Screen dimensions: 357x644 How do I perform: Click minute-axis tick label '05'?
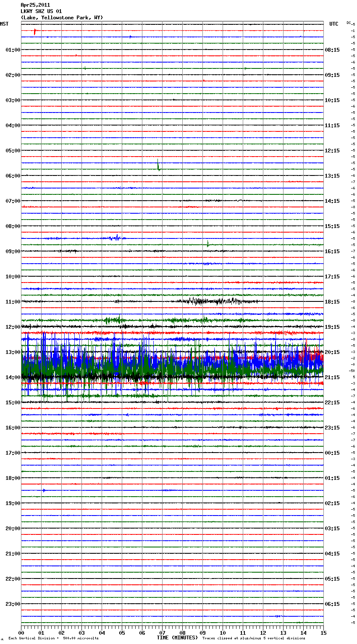point(122,633)
